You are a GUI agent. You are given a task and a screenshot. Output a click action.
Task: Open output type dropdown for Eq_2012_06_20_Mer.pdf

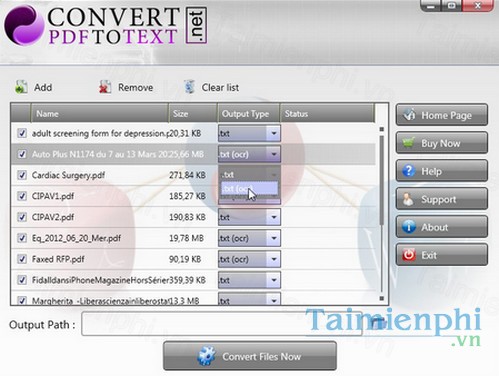click(x=274, y=238)
